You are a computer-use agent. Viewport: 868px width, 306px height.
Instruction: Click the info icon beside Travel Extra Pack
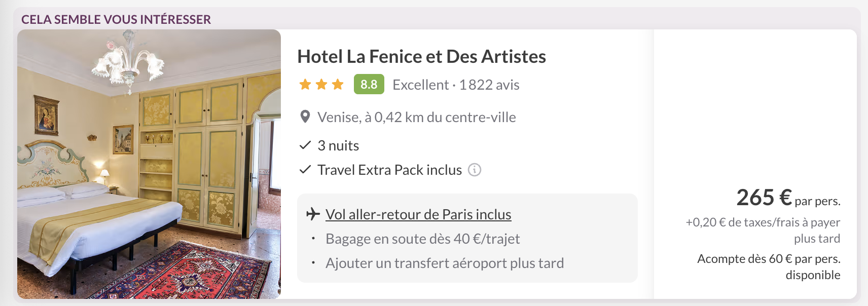pyautogui.click(x=475, y=170)
